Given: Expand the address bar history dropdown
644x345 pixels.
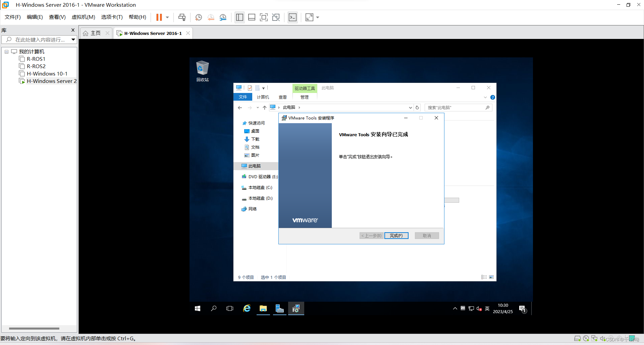Looking at the screenshot, I should [410, 108].
